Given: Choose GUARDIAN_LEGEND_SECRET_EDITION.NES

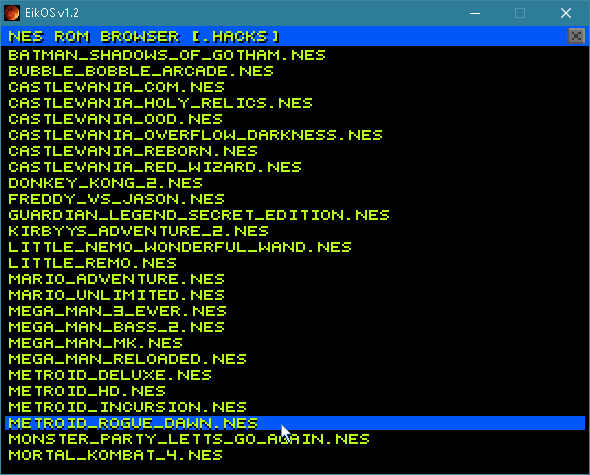Looking at the screenshot, I should 199,215.
